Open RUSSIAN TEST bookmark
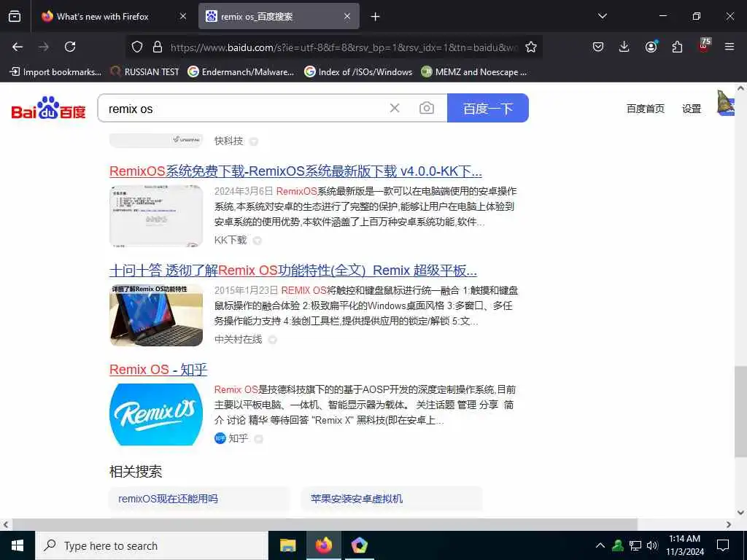 click(x=145, y=72)
